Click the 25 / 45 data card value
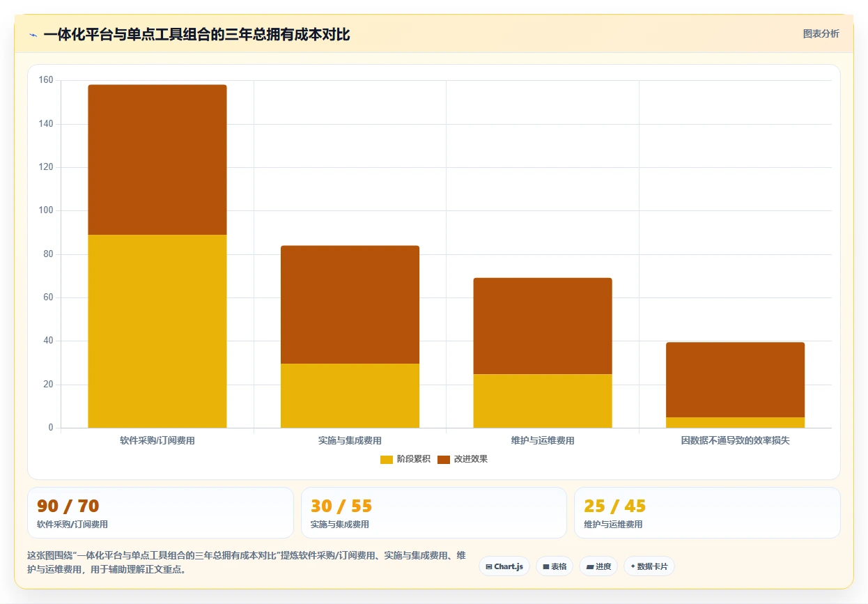The image size is (868, 604). point(615,506)
